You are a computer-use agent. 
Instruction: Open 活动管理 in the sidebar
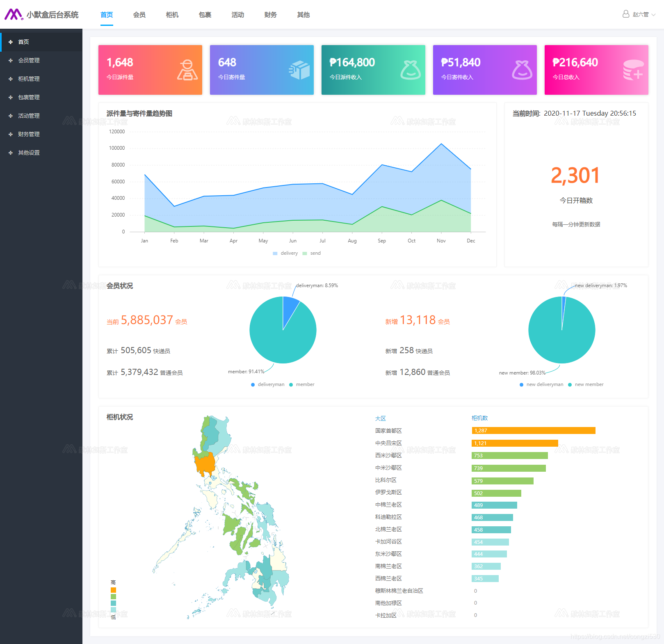(x=41, y=116)
